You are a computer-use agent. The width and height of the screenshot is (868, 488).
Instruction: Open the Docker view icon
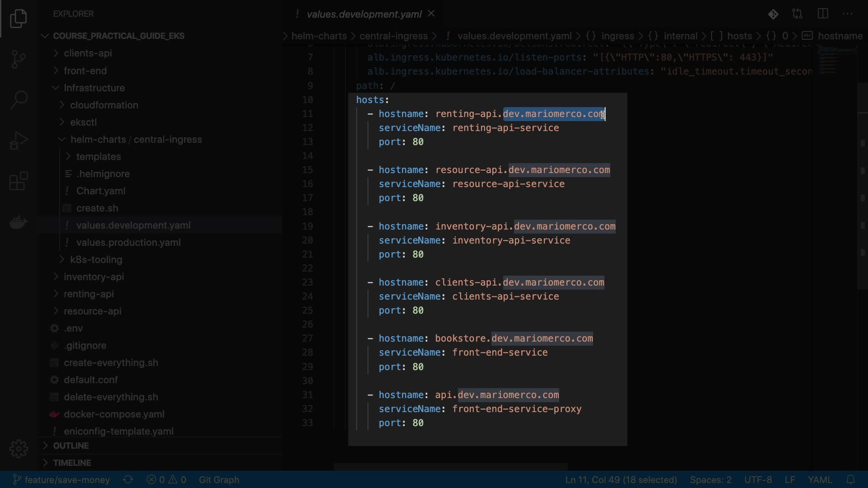tap(19, 222)
